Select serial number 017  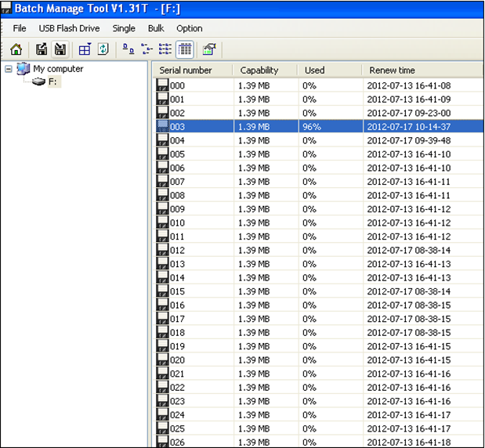click(177, 319)
